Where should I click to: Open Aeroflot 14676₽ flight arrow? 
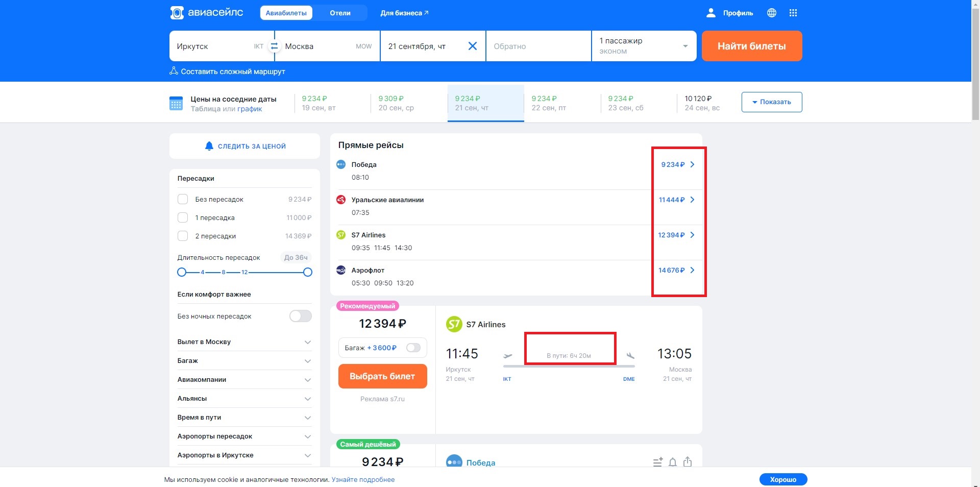pos(692,270)
